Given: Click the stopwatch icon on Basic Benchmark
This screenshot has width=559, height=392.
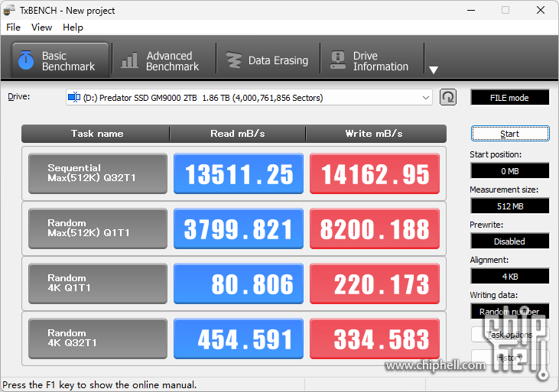Looking at the screenshot, I should coord(26,60).
